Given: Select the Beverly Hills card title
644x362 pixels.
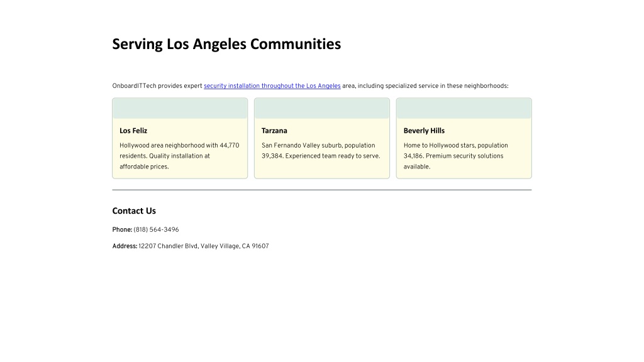Looking at the screenshot, I should pyautogui.click(x=424, y=131).
